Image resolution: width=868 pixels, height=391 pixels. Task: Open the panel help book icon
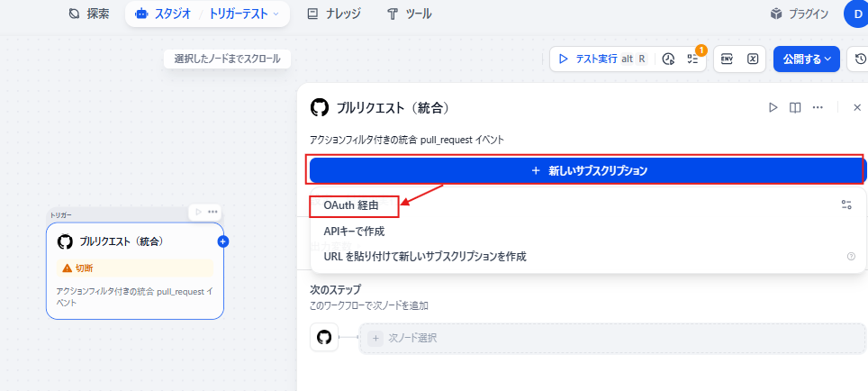pyautogui.click(x=795, y=107)
